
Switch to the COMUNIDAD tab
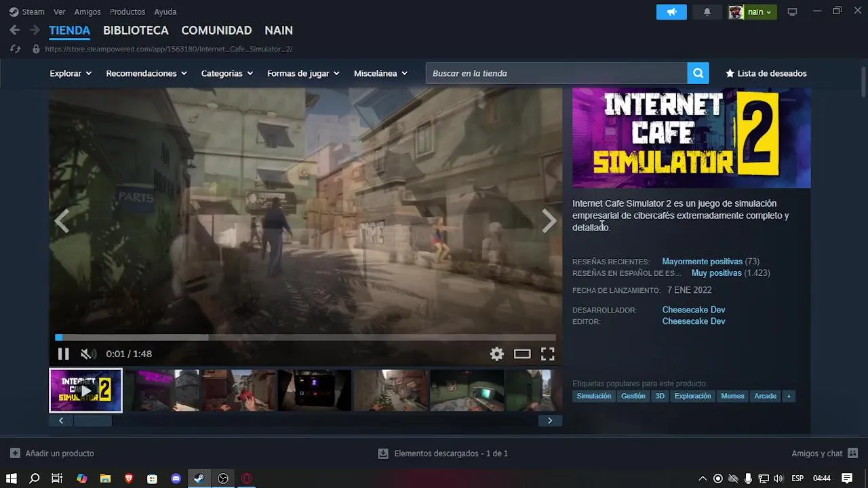point(216,30)
